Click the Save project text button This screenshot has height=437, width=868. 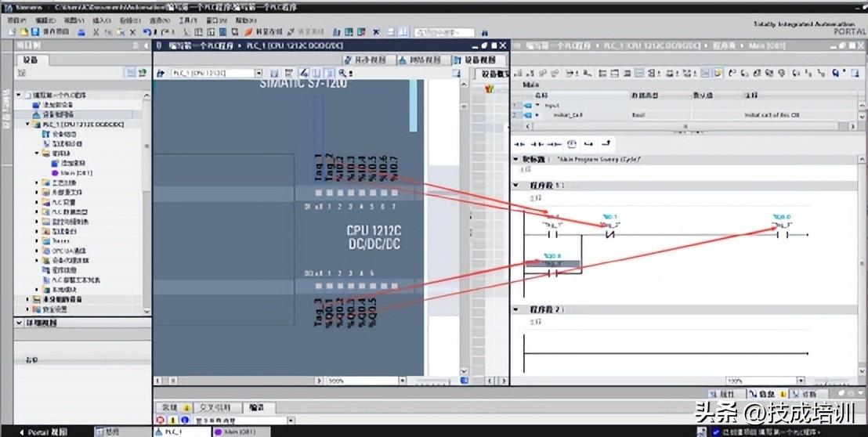coord(56,32)
